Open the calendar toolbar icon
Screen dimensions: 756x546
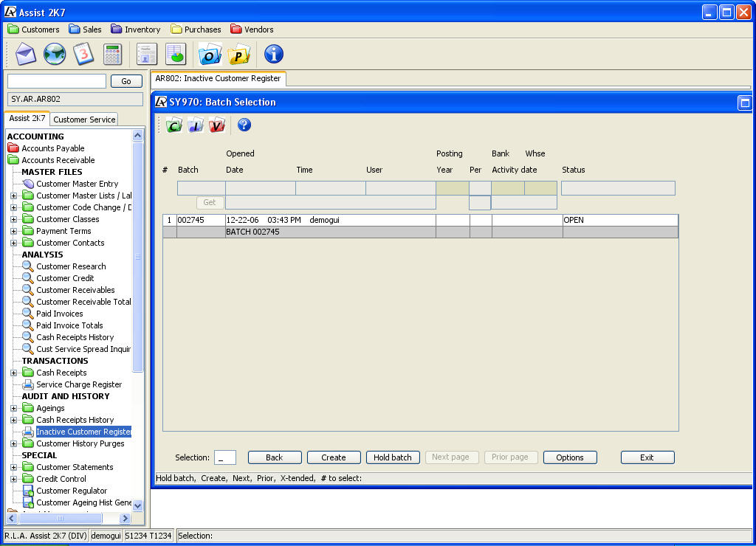[83, 54]
